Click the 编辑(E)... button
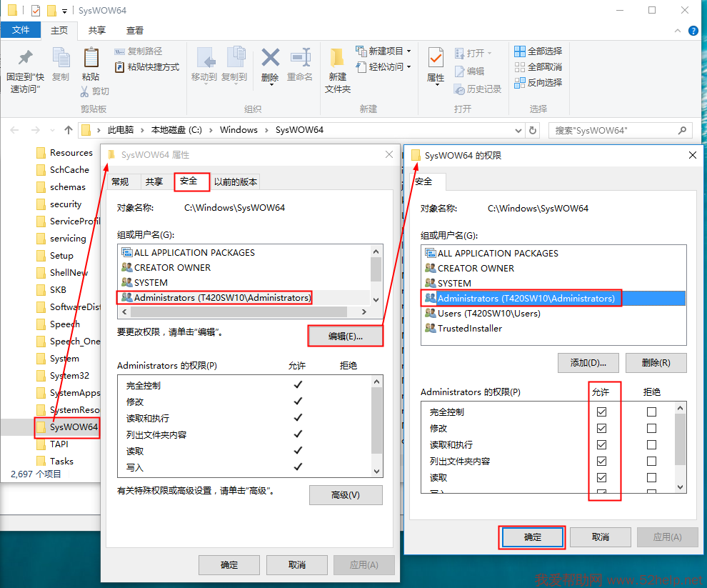Image resolution: width=707 pixels, height=588 pixels. 346,337
